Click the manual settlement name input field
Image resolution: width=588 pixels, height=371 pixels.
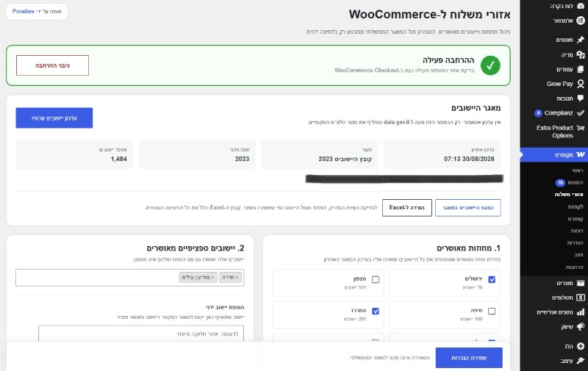(141, 333)
